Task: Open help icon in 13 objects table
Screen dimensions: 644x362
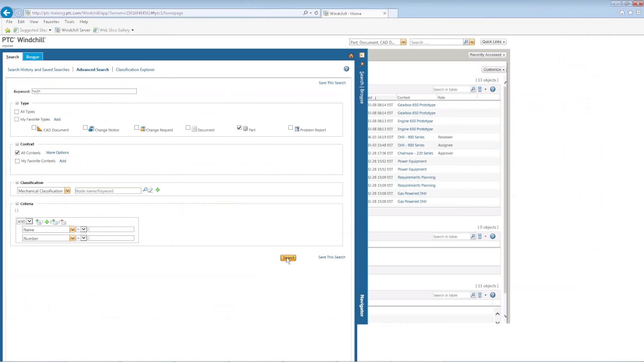Action: click(x=493, y=89)
